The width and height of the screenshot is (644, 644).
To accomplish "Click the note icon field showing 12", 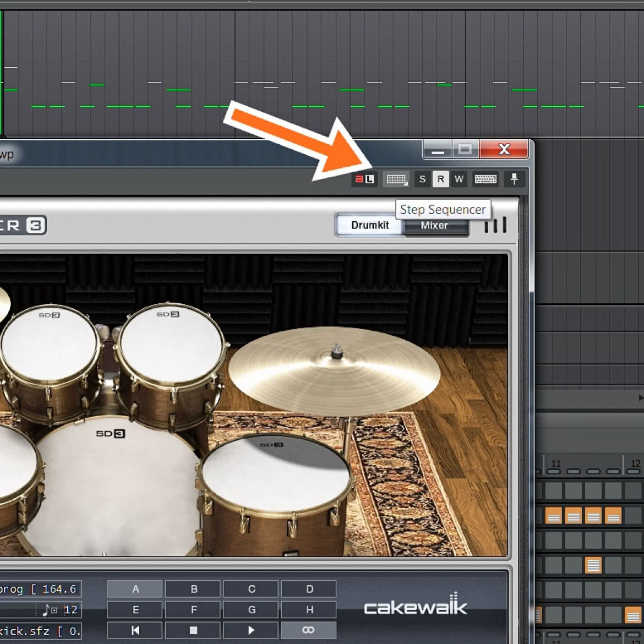I will pyautogui.click(x=40, y=610).
